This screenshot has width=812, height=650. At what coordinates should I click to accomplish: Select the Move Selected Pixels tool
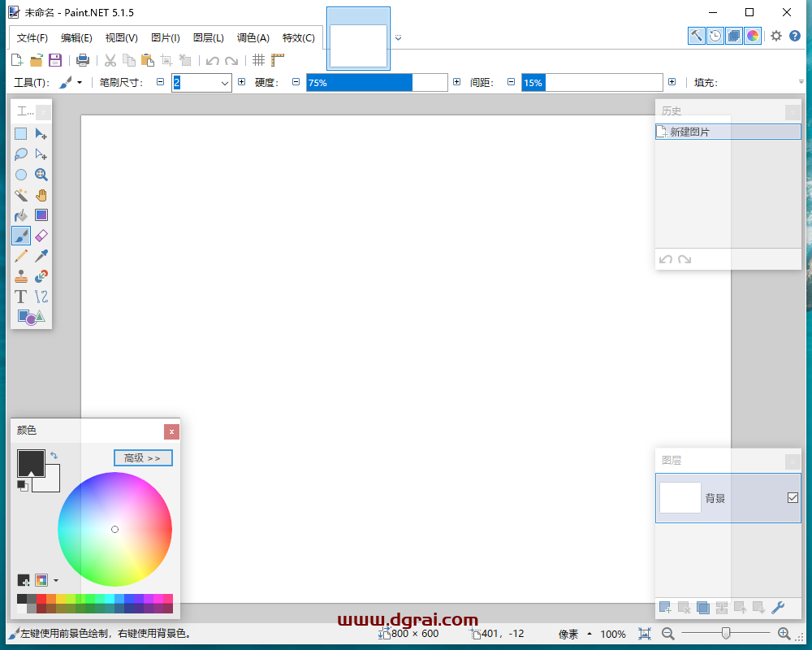41,134
